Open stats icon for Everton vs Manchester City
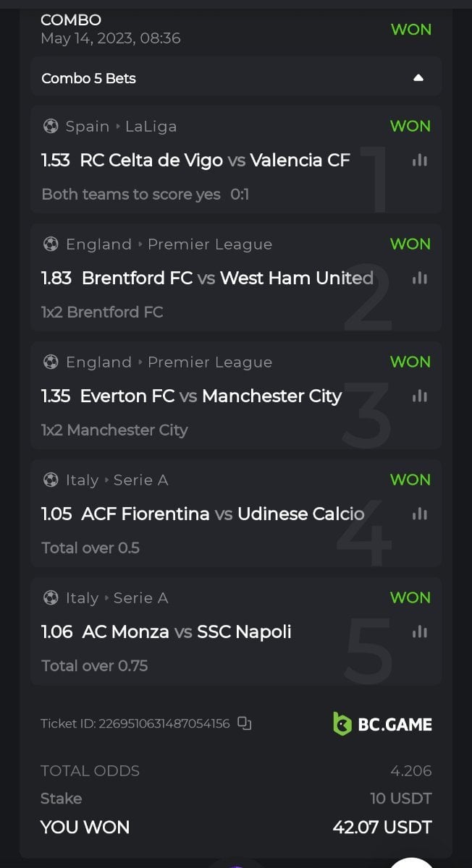The image size is (472, 868). 419,396
